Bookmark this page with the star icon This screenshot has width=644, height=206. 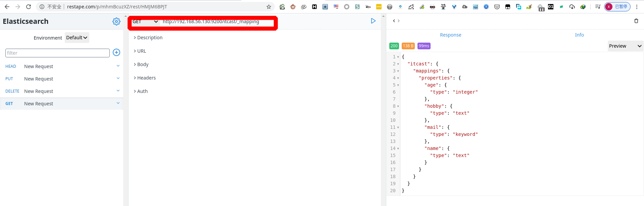pos(269,7)
